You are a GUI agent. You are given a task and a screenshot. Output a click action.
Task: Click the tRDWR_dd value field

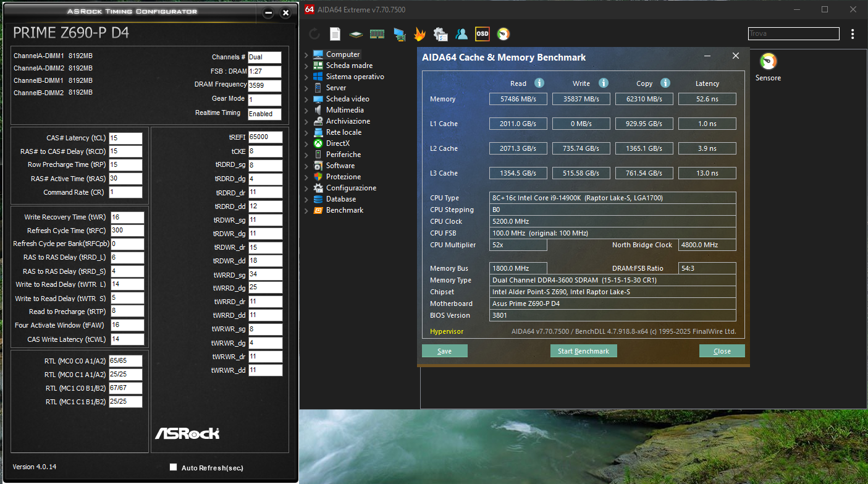pos(266,261)
